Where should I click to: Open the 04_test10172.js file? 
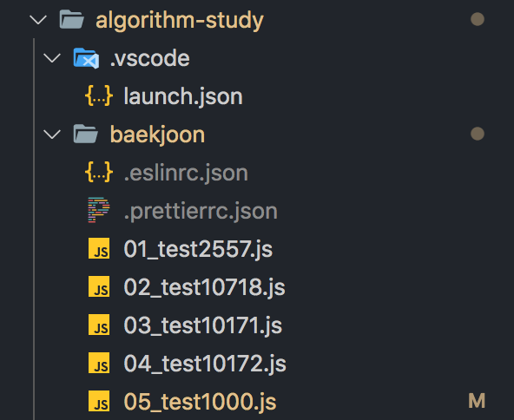coord(205,364)
